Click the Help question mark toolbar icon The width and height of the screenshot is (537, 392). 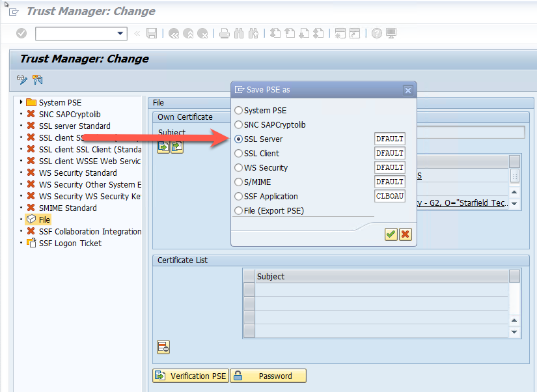point(376,33)
